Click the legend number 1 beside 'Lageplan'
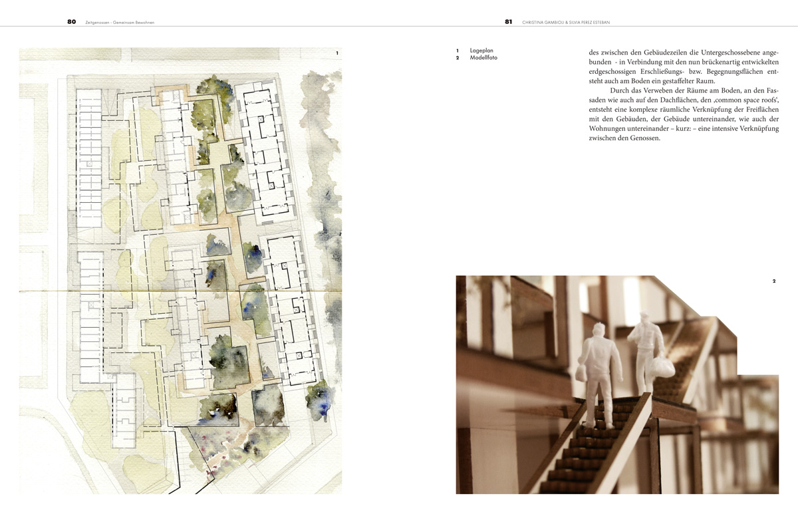Screen dimensions: 798x532 click(x=458, y=51)
